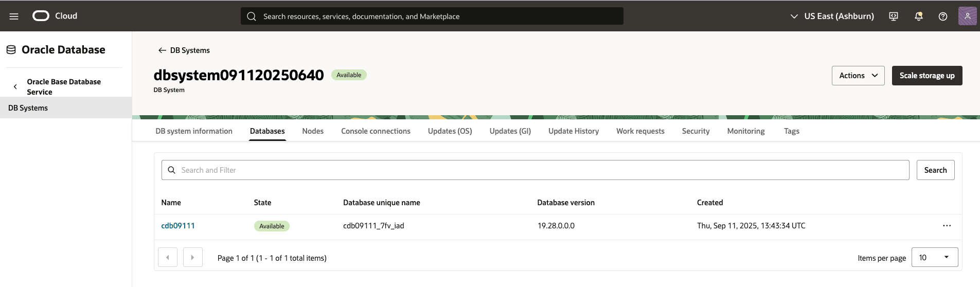The image size is (980, 287).
Task: Open the hamburger navigation menu
Action: pos(14,16)
